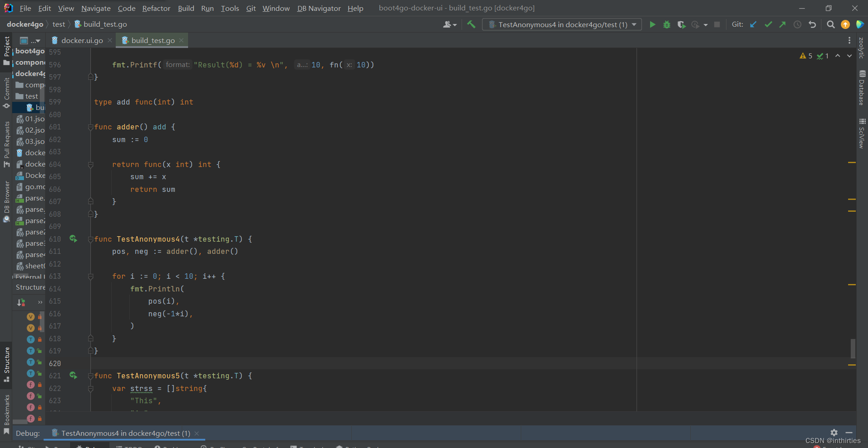Click the warnings indicator showing 5
868x448 pixels.
pos(805,56)
